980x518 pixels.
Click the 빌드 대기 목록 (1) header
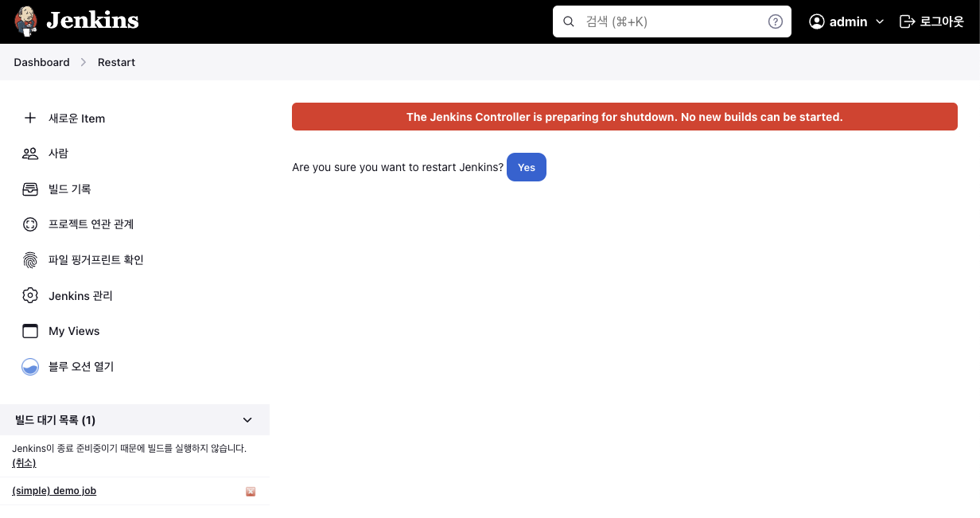pos(55,420)
